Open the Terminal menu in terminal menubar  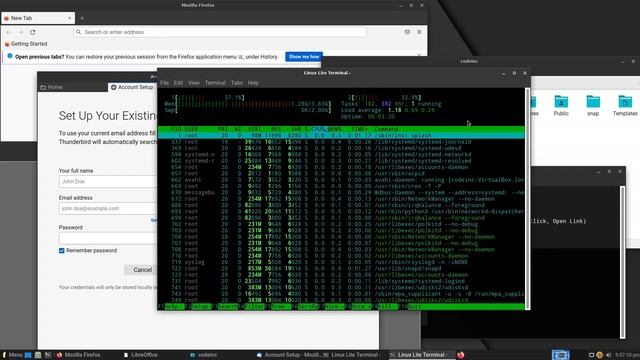click(215, 82)
